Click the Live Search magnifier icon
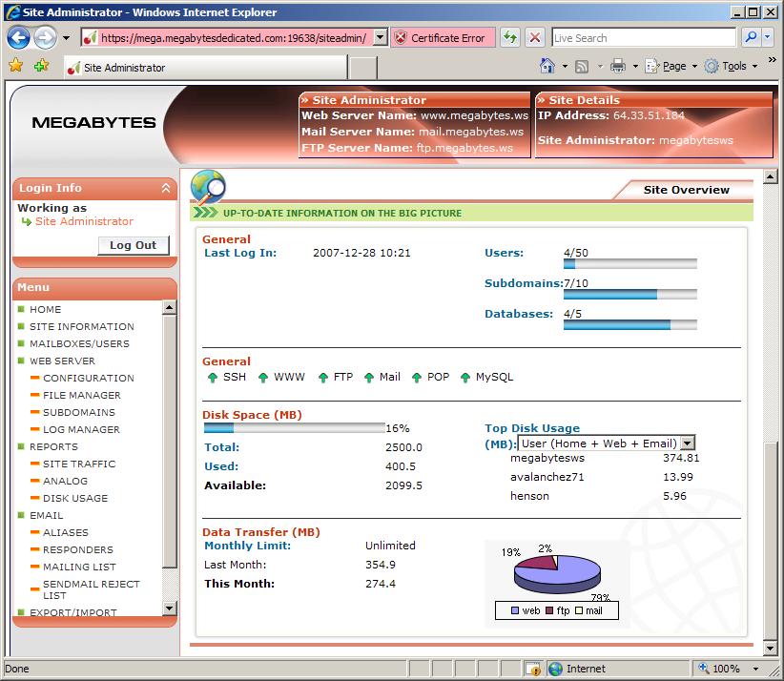The height and width of the screenshot is (681, 784). (x=752, y=38)
